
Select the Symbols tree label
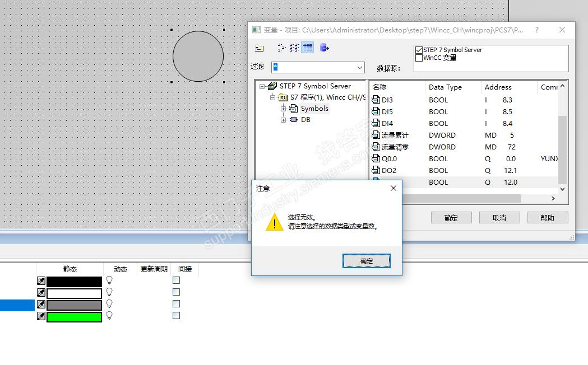click(314, 109)
